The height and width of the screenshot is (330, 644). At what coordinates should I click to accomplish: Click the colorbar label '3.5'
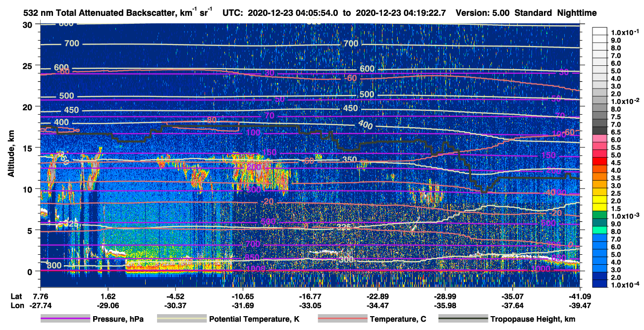point(616,178)
